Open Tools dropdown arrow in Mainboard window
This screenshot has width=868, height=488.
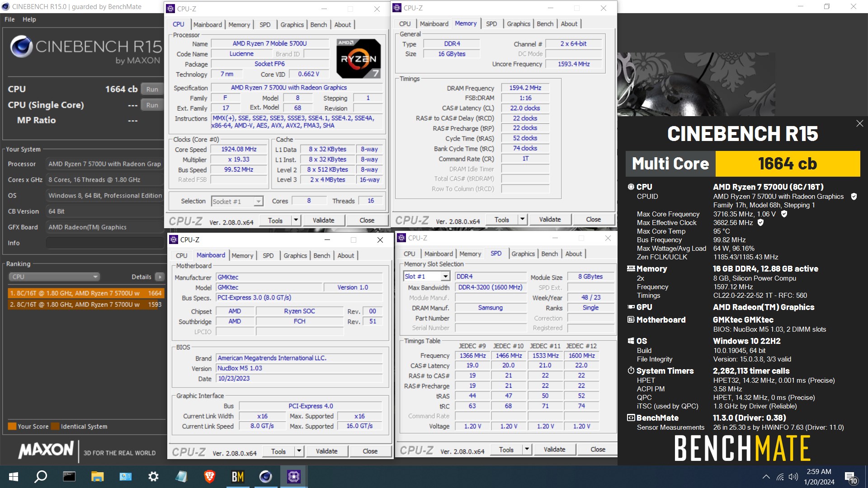click(299, 451)
